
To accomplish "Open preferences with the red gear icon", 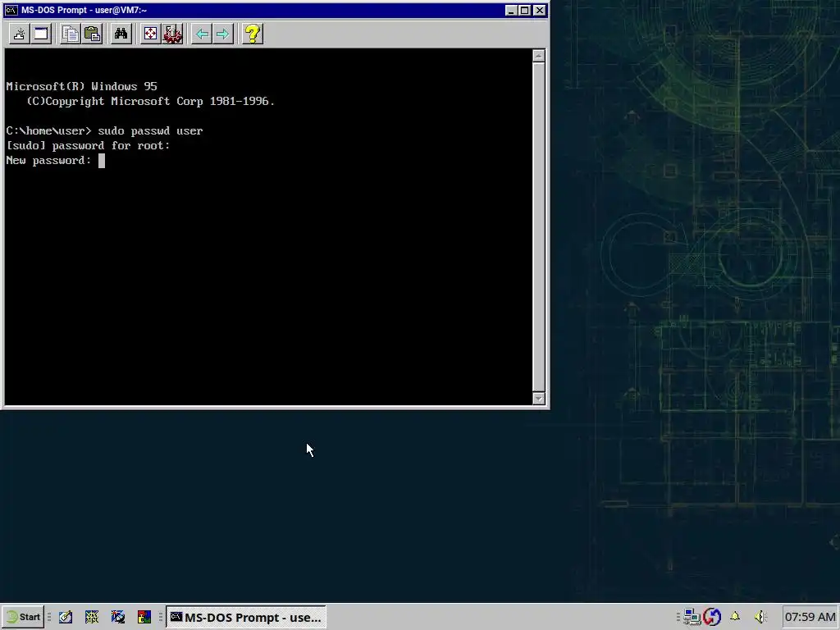I will pos(172,34).
